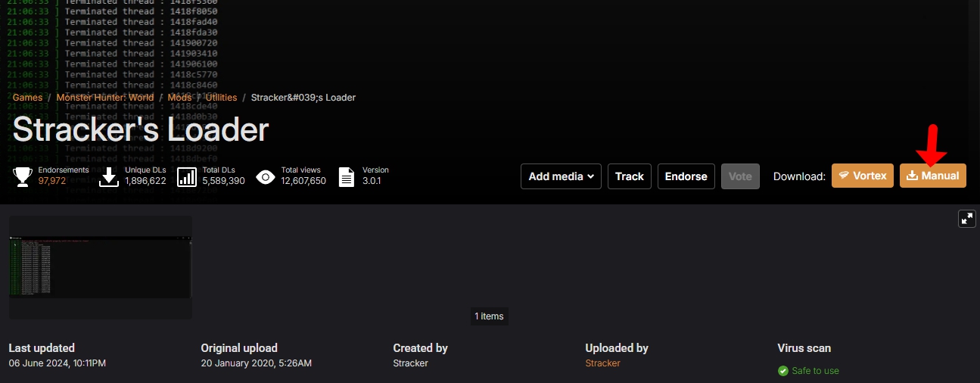980x383 pixels.
Task: Open the Utilities category breadcrumb
Action: point(221,98)
